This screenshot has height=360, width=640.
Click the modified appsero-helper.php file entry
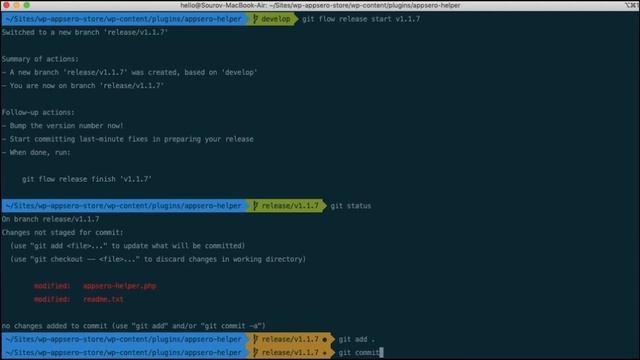[95, 286]
